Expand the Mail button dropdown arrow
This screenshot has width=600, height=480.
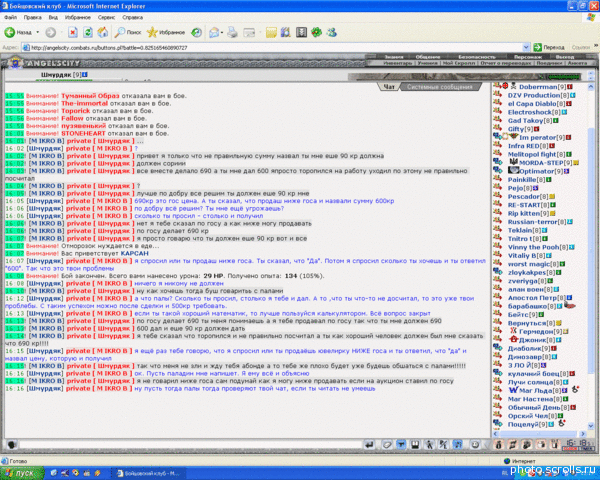coord(222,33)
